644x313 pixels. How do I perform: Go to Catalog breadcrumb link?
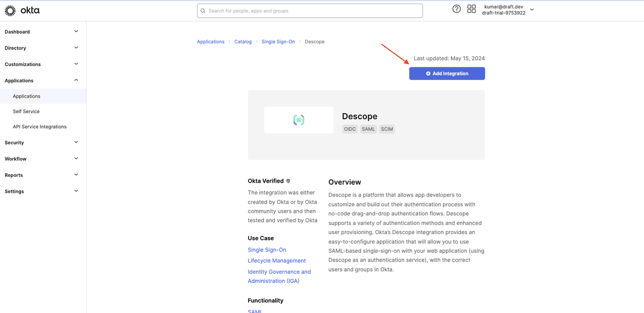click(243, 42)
